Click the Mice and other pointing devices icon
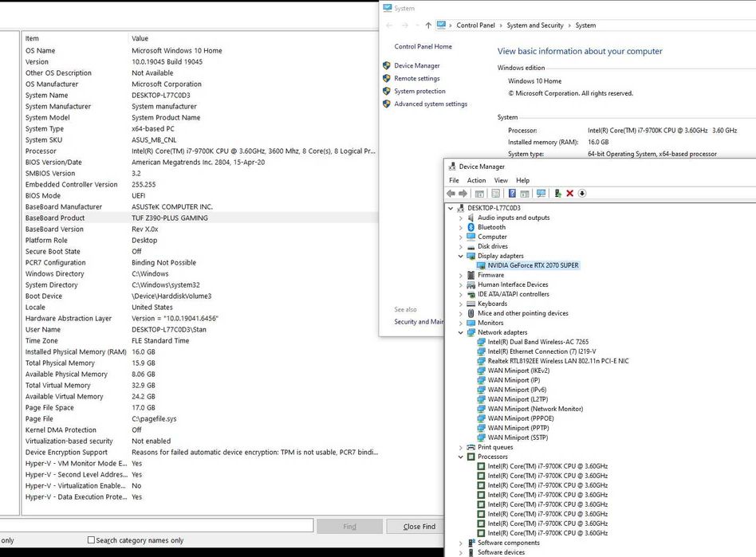The width and height of the screenshot is (756, 557). [x=471, y=313]
